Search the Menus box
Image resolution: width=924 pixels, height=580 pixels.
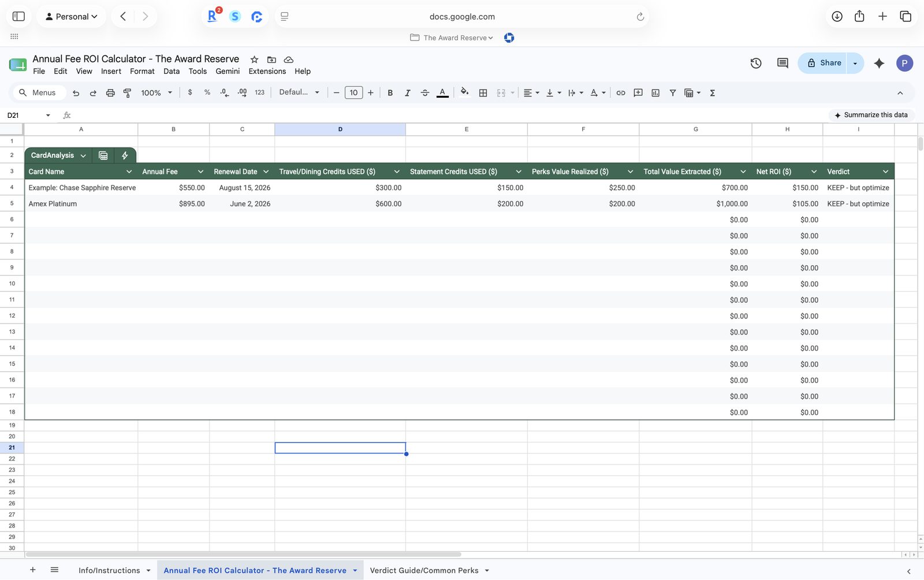pyautogui.click(x=39, y=92)
